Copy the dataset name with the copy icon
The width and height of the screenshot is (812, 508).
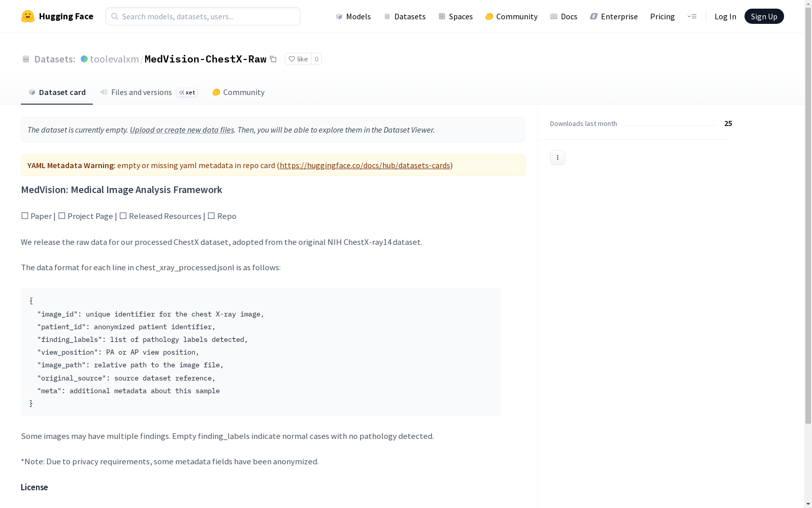(273, 59)
